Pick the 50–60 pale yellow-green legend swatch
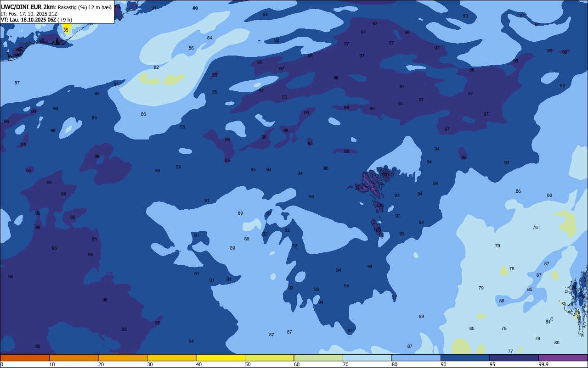The height and width of the screenshot is (368, 588). tap(269, 357)
